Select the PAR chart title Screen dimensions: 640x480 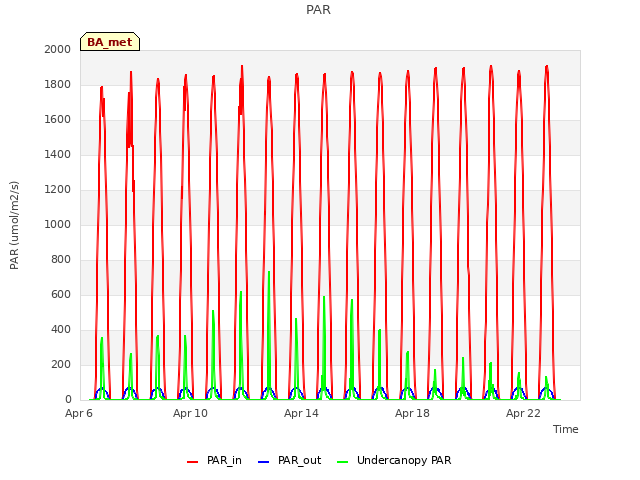318,9
